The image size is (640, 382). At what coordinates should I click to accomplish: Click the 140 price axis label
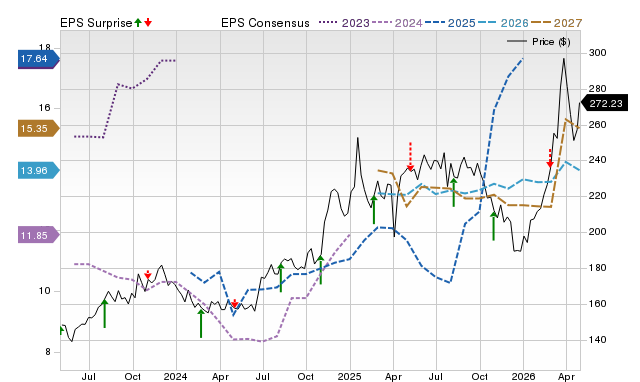click(598, 340)
